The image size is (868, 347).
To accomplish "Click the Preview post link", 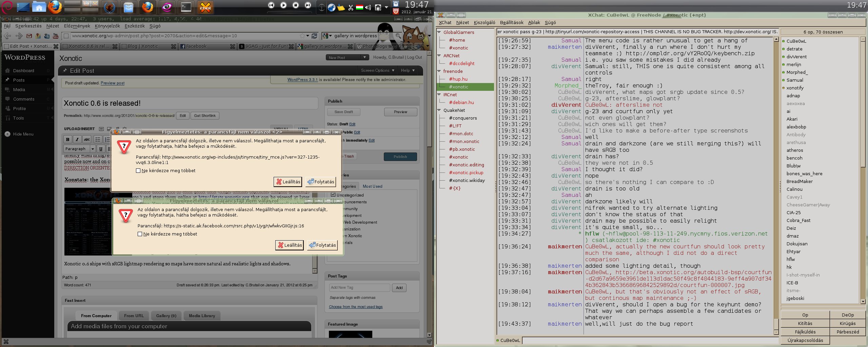I will (x=113, y=83).
